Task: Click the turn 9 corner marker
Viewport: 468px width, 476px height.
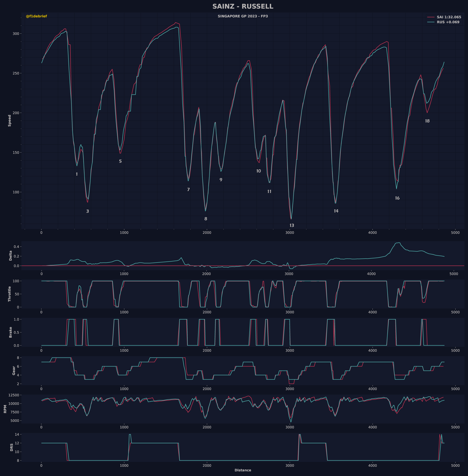Action: tap(221, 180)
